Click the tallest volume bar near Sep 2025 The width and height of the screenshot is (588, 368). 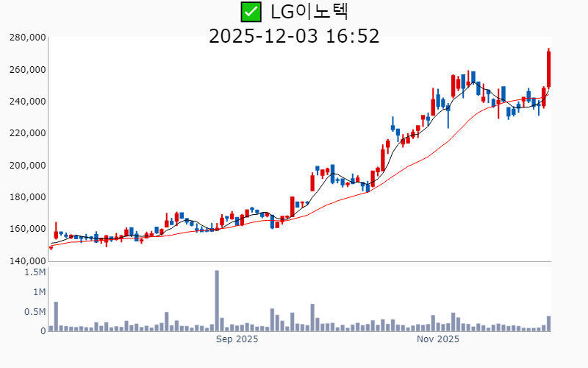tap(217, 300)
